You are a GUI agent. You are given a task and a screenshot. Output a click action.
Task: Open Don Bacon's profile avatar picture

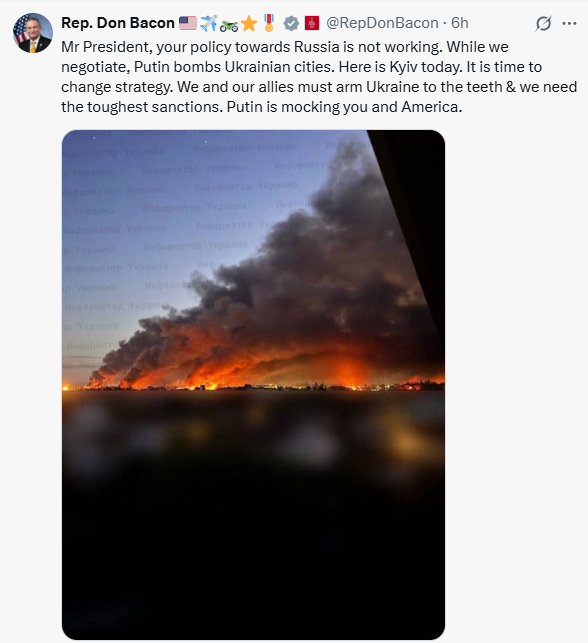tap(33, 33)
